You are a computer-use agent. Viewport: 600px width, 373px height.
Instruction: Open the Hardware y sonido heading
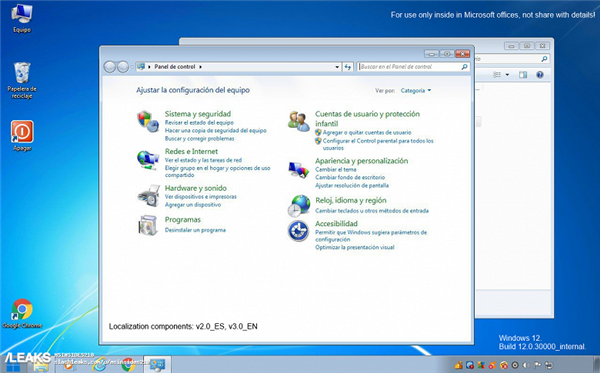pyautogui.click(x=196, y=188)
